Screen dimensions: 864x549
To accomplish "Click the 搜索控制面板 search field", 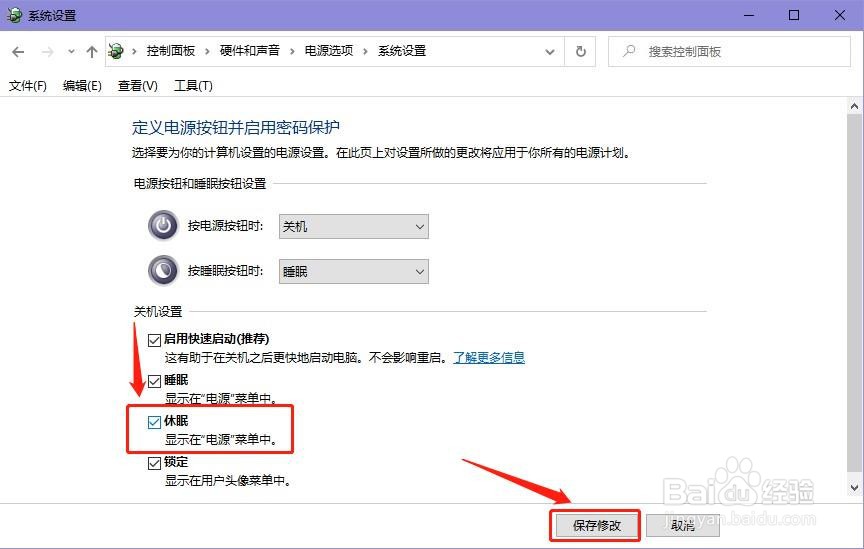I will click(729, 52).
